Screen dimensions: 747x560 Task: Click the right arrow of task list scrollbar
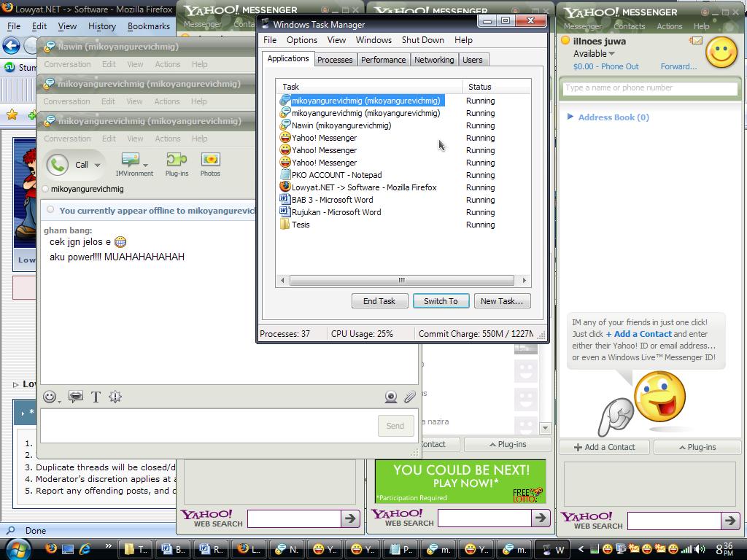click(x=525, y=280)
